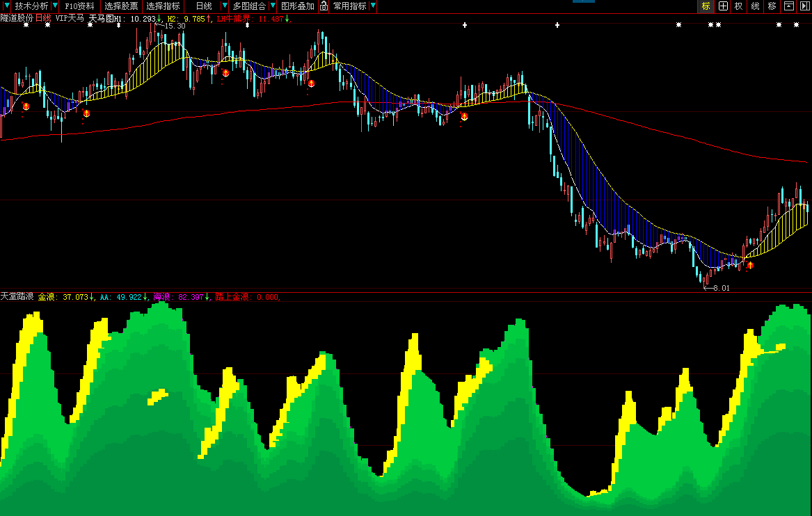The width and height of the screenshot is (812, 516).
Task: Click the skip-to-end arrow icon at the top right
Action: click(x=805, y=6)
